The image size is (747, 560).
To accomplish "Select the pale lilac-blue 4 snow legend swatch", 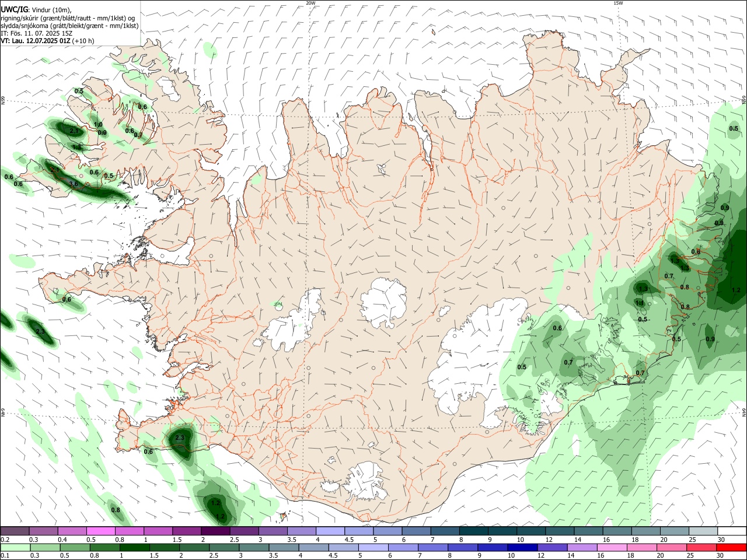I will (x=330, y=531).
